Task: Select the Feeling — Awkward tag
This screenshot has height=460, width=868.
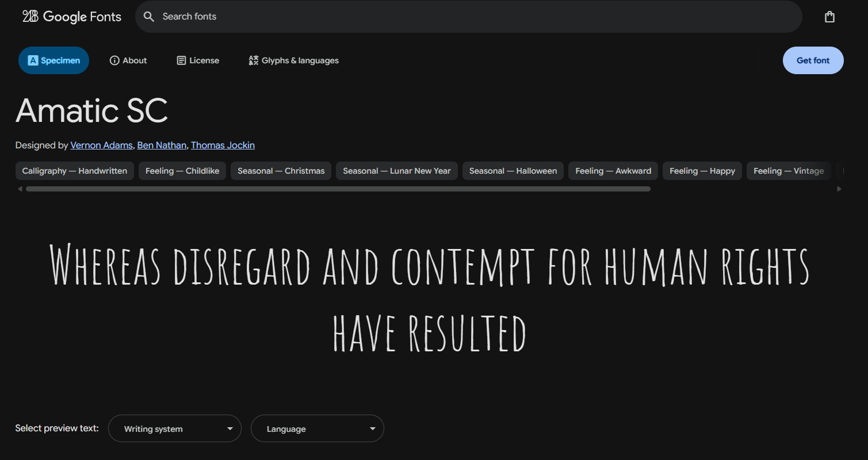Action: point(613,171)
